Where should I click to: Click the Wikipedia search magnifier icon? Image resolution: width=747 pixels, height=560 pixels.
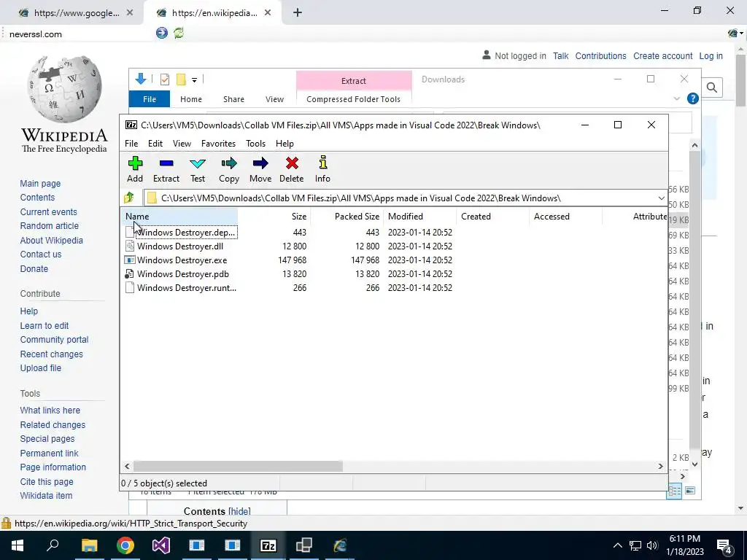[712, 87]
